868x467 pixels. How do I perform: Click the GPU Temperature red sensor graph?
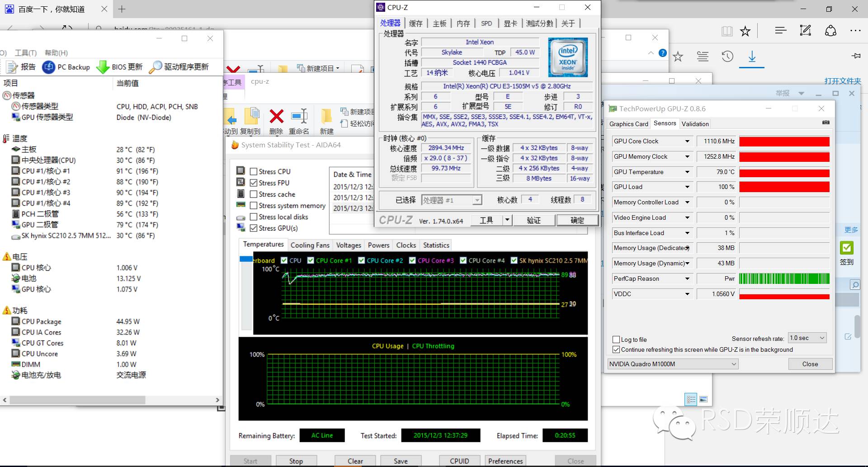click(784, 172)
